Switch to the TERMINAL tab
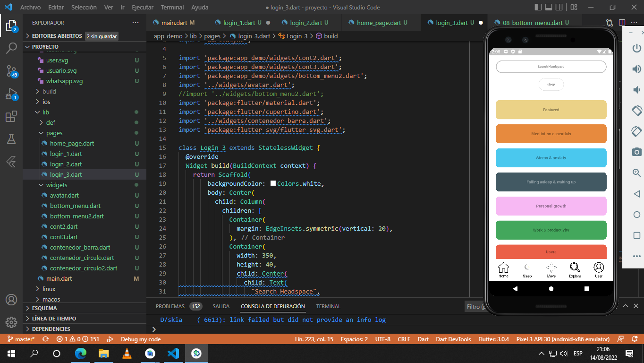 328,306
